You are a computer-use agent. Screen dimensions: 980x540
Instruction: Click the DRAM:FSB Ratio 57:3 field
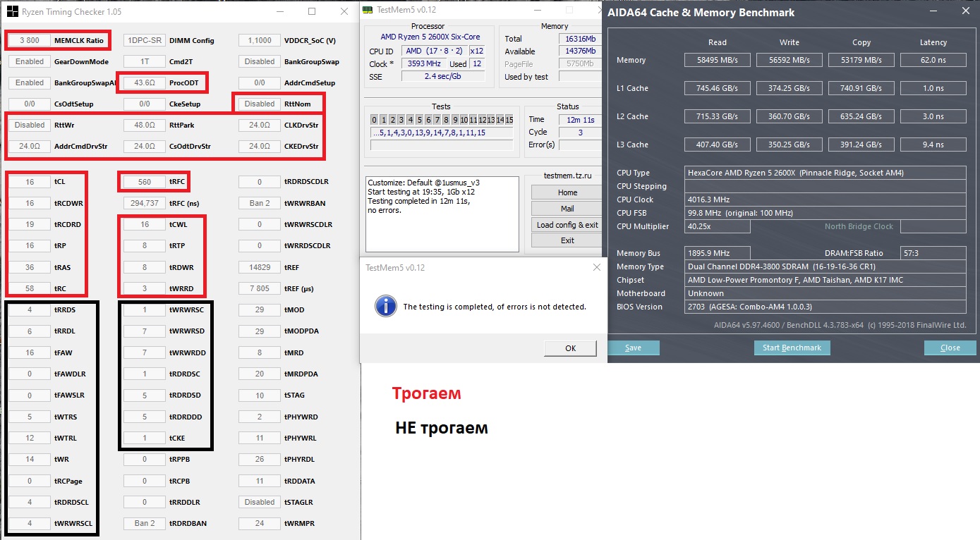pyautogui.click(x=933, y=253)
